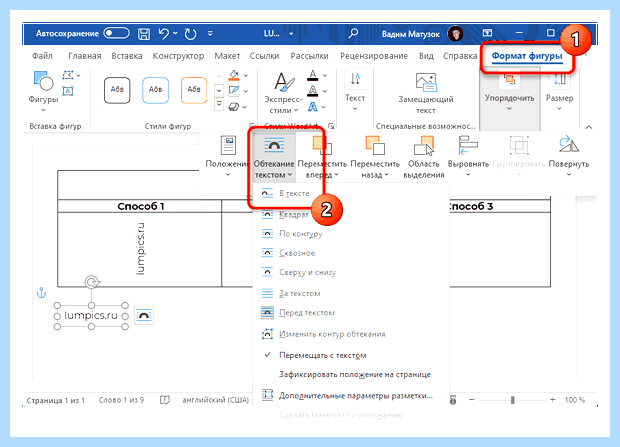Image resolution: width=620 pixels, height=447 pixels.
Task: Click Замещающий текст alt text button
Action: [425, 93]
